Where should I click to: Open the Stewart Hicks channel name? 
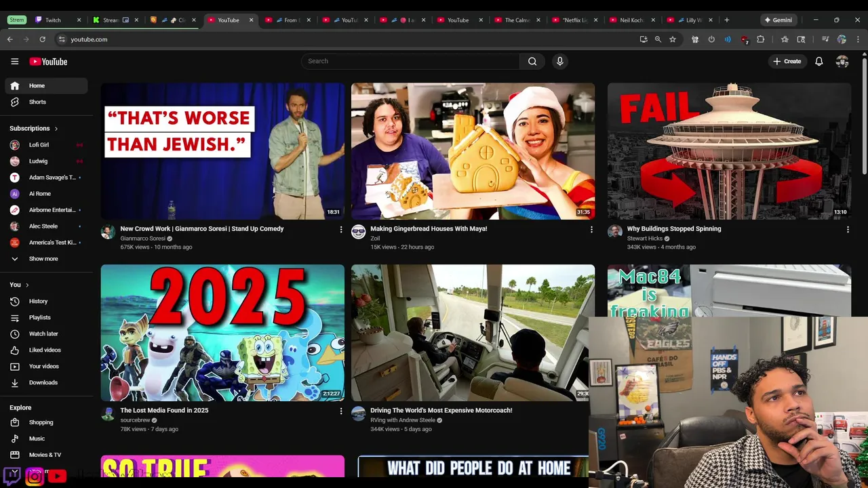[645, 239]
